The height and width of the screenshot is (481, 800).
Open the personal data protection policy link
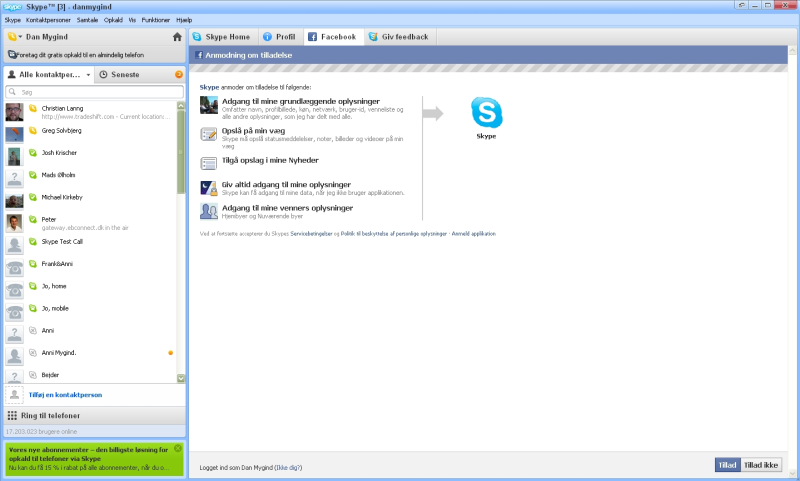[x=394, y=234]
